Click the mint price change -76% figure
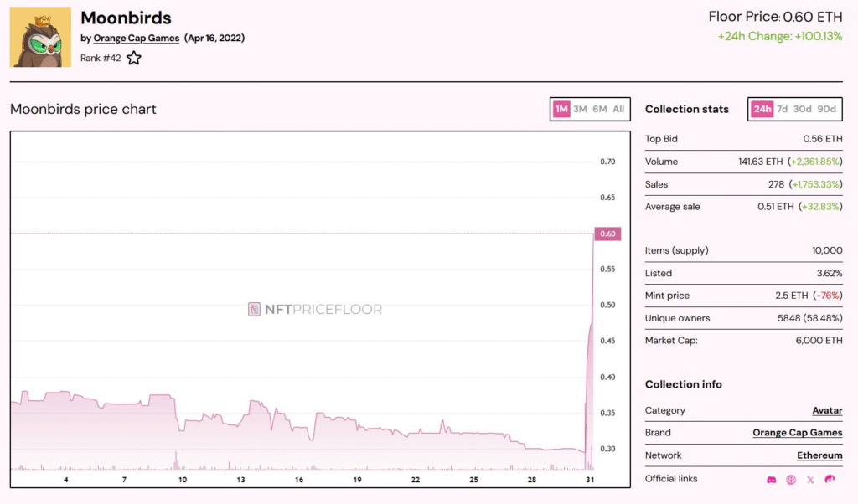The height and width of the screenshot is (504, 858). tap(827, 296)
